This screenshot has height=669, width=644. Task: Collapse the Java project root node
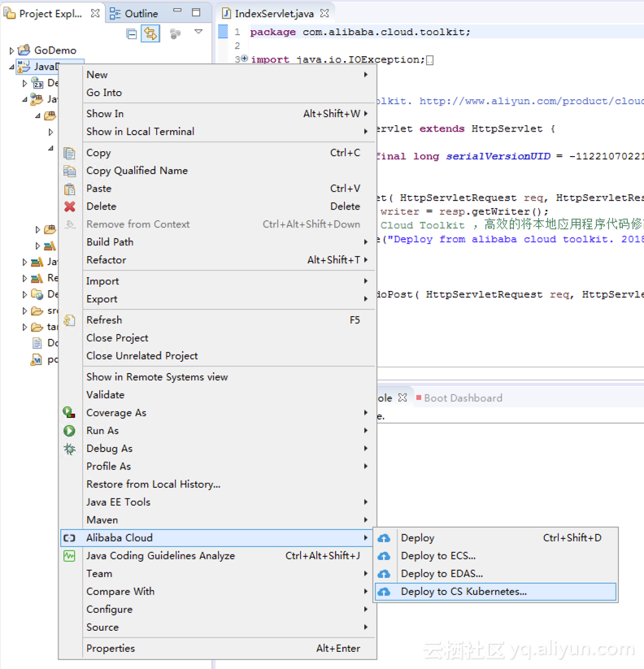coord(11,67)
